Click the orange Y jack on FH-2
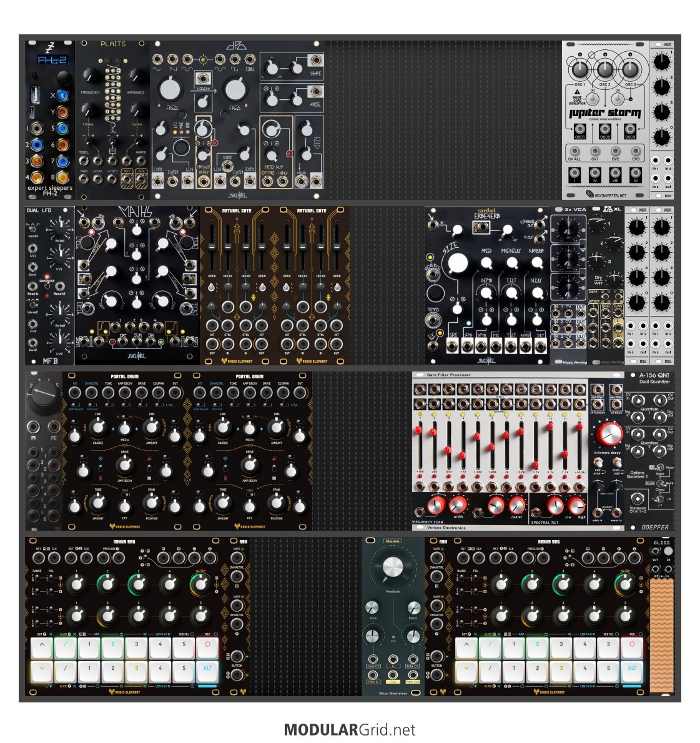700x743 pixels. (x=62, y=112)
